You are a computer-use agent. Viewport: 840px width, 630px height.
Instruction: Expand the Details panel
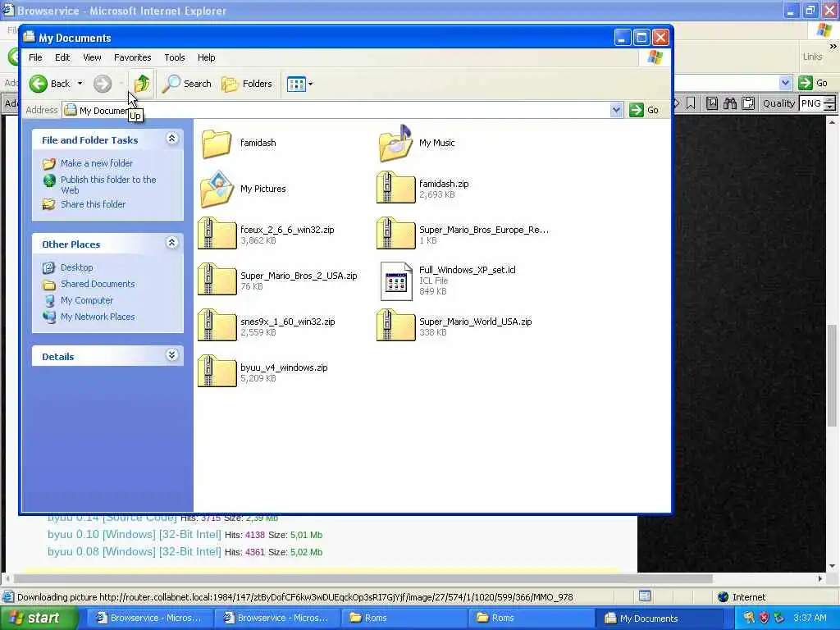(x=171, y=354)
